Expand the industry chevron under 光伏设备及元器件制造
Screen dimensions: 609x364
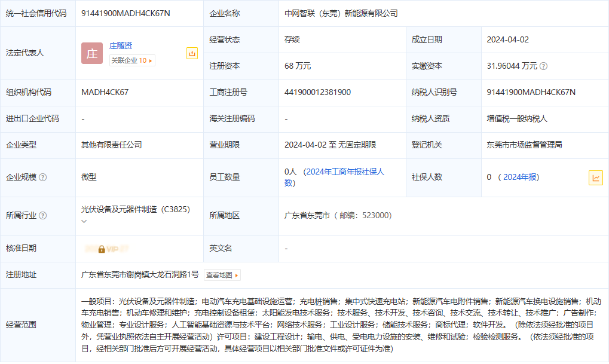pos(84,221)
